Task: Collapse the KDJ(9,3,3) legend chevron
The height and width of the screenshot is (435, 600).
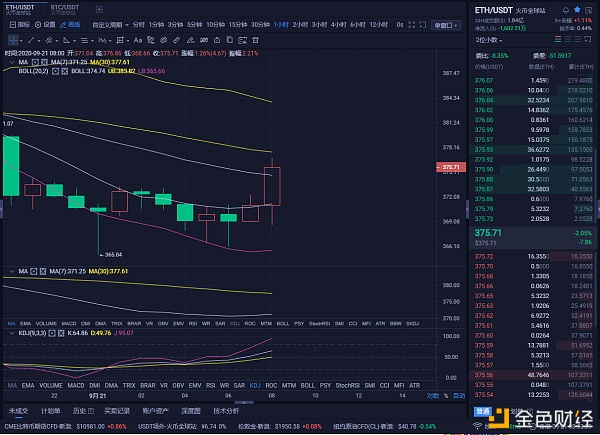Action: [12, 333]
